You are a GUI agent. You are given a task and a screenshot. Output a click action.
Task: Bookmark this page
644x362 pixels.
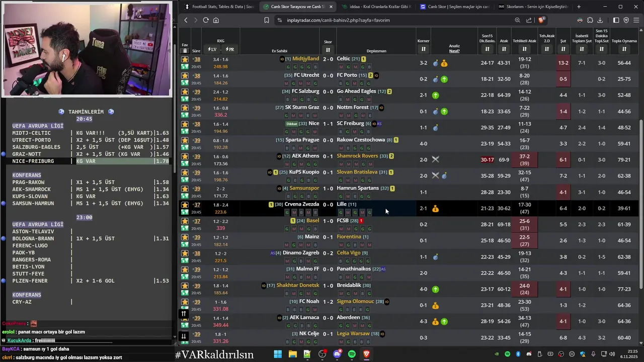point(267,20)
